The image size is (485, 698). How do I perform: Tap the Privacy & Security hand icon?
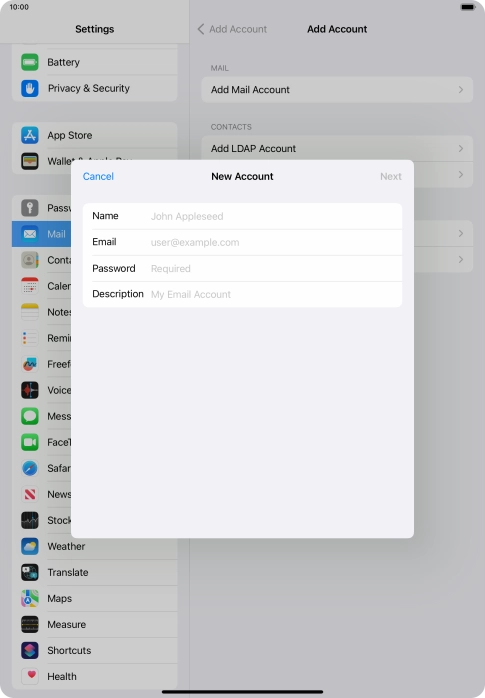[x=30, y=88]
